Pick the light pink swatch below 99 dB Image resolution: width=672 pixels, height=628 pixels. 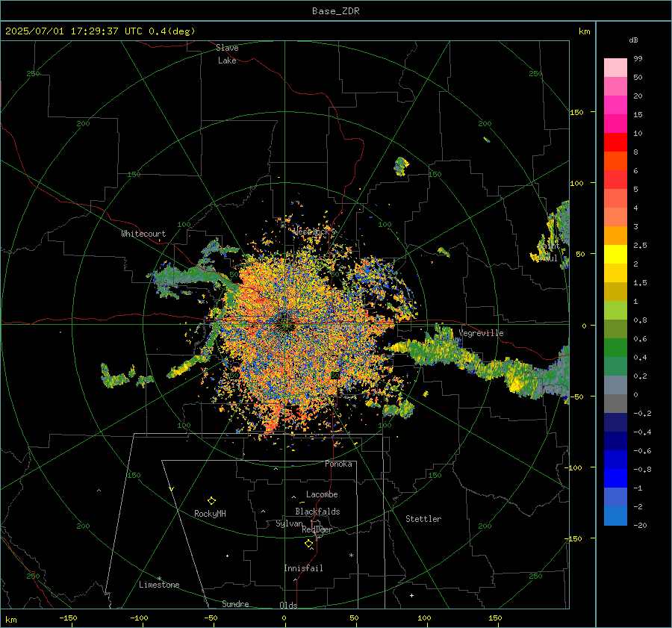coord(615,68)
